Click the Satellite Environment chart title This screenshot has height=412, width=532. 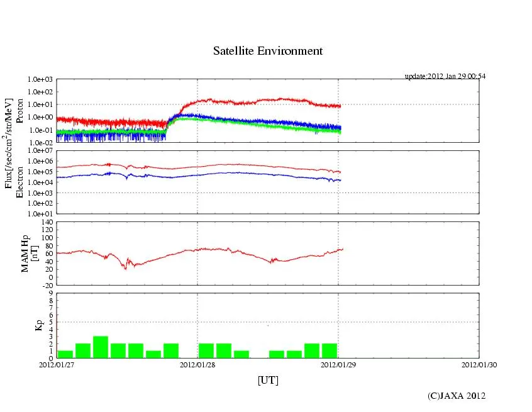(x=267, y=51)
